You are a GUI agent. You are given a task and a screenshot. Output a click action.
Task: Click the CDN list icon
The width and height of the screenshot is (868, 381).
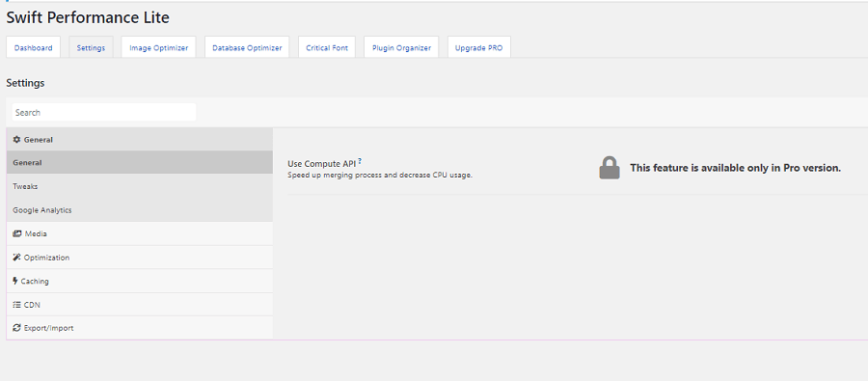coord(16,305)
